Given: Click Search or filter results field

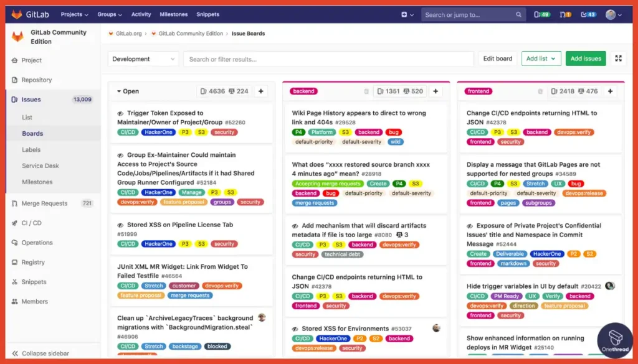Looking at the screenshot, I should (328, 59).
